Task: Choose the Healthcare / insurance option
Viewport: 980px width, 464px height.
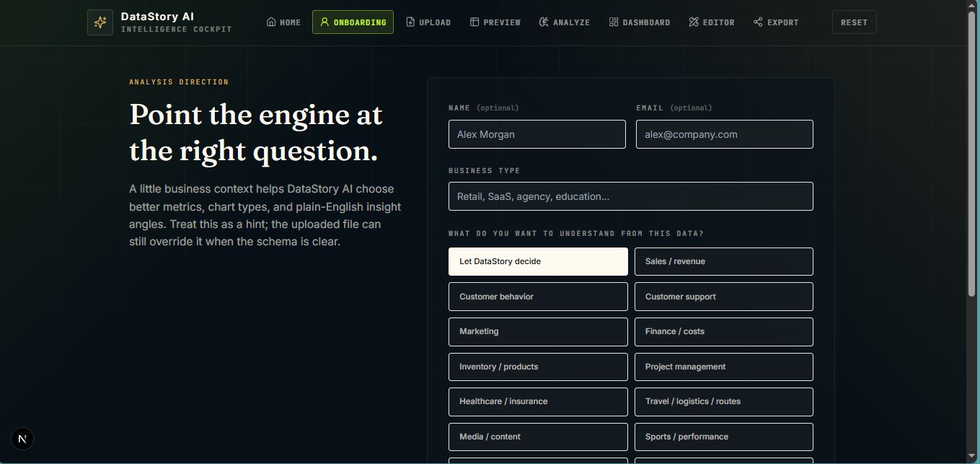Action: [x=538, y=402]
